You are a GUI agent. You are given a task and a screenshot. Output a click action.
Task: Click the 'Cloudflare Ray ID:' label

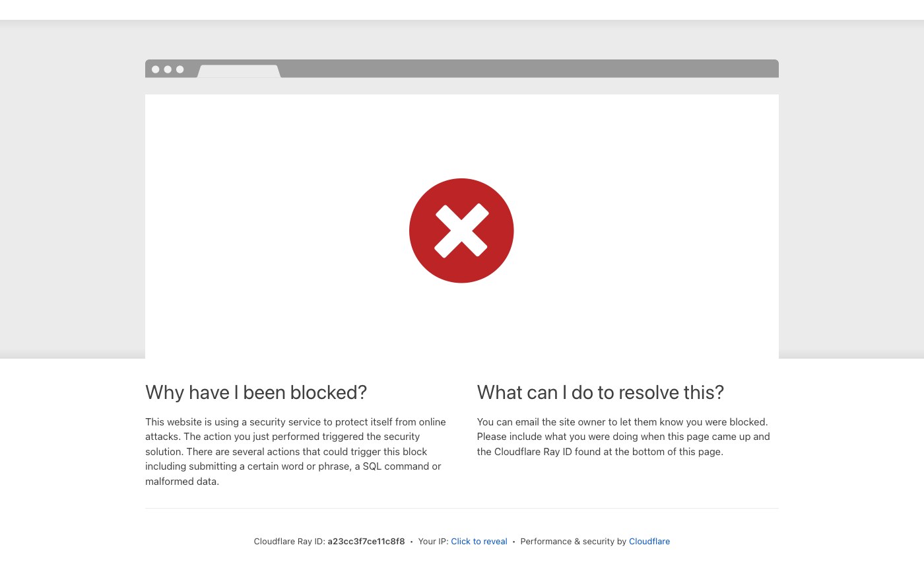coord(290,541)
